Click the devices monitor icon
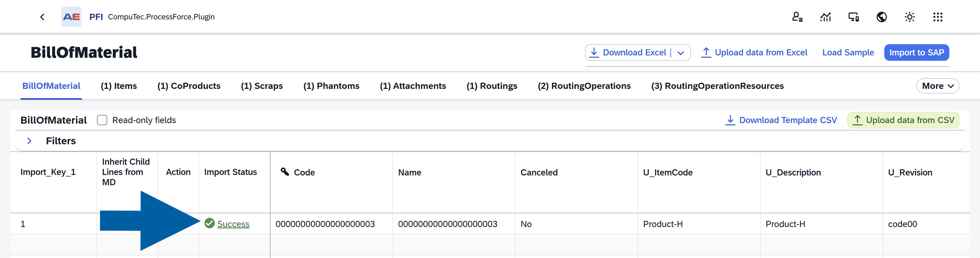The height and width of the screenshot is (258, 980). pyautogui.click(x=853, y=17)
